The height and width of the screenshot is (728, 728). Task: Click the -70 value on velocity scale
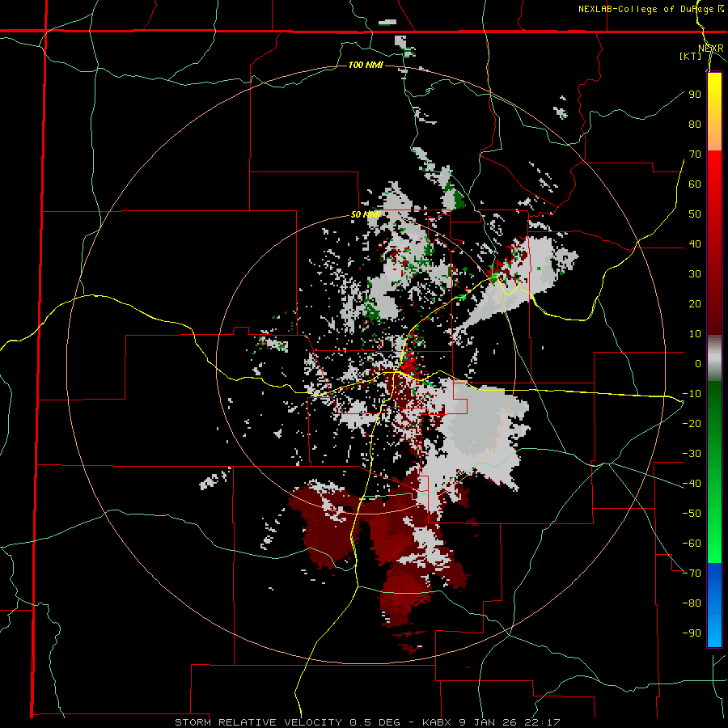(x=692, y=574)
